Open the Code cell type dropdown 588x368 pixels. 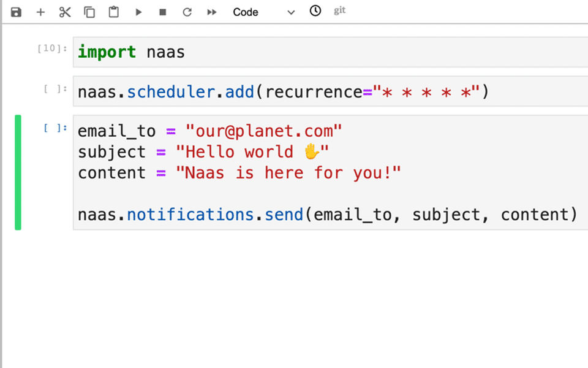tap(263, 12)
